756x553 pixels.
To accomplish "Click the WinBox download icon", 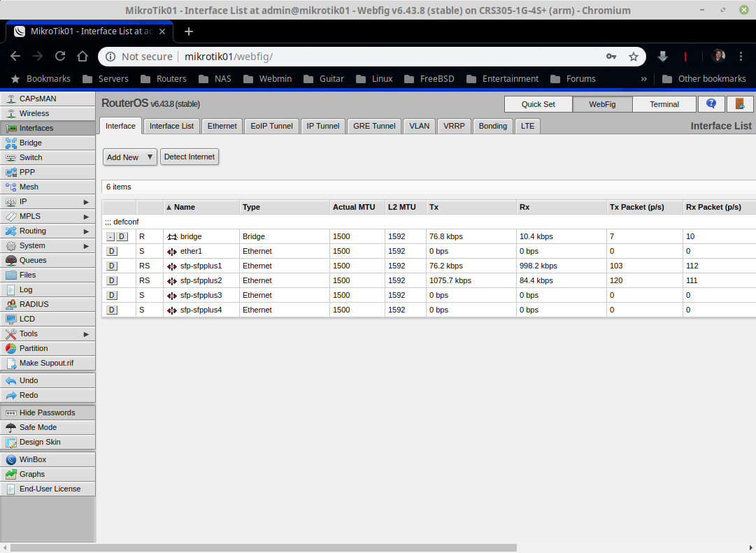I will 10,460.
